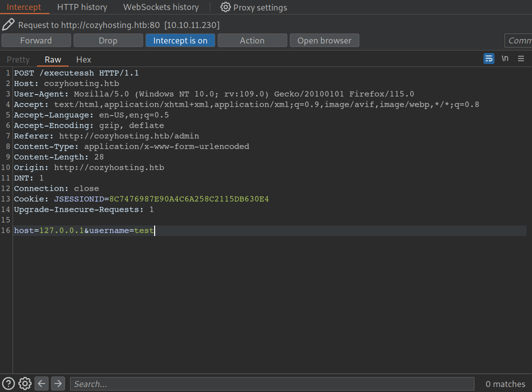Click the Comment field at right
Image resolution: width=532 pixels, height=392 pixels.
[x=518, y=40]
